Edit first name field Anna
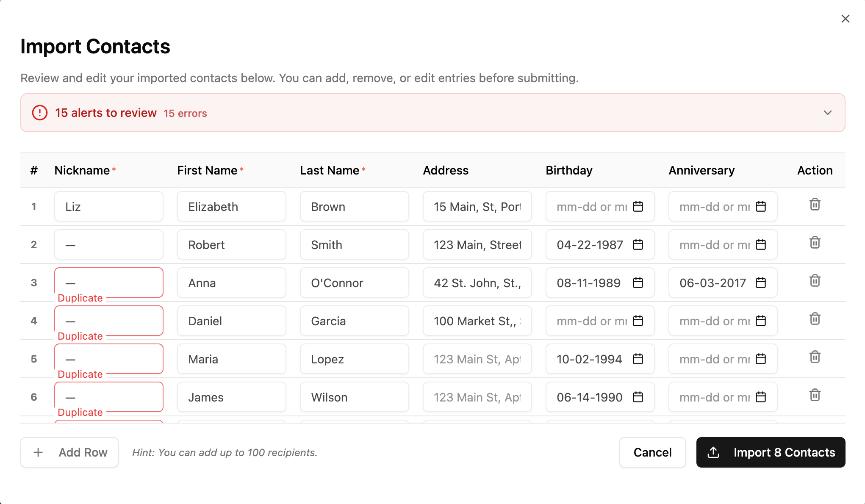Viewport: 865px width, 504px height. pyautogui.click(x=232, y=282)
